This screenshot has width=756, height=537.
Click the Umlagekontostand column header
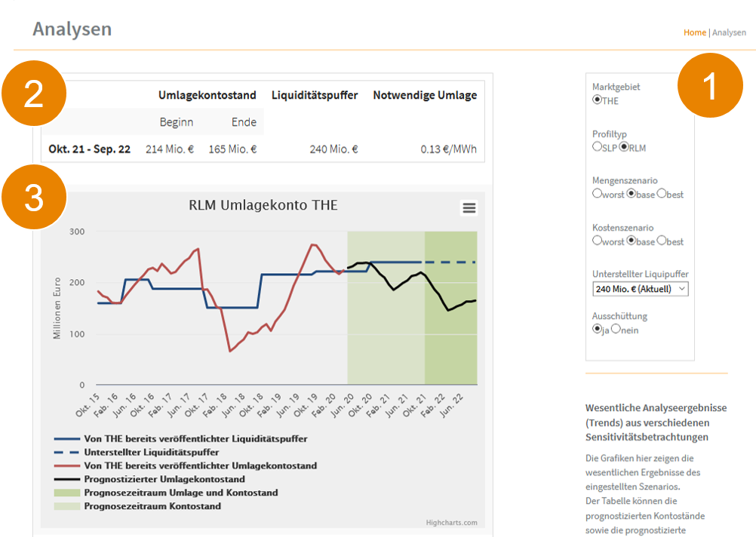[207, 95]
